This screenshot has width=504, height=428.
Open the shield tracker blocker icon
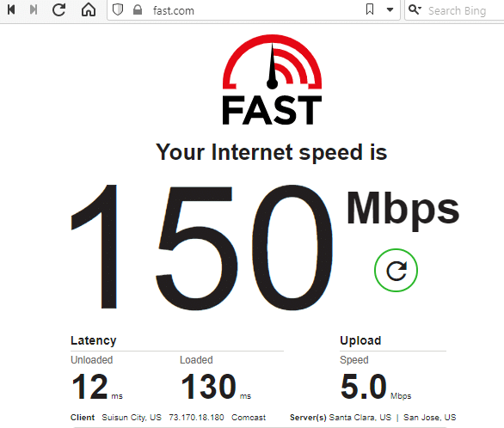(118, 10)
